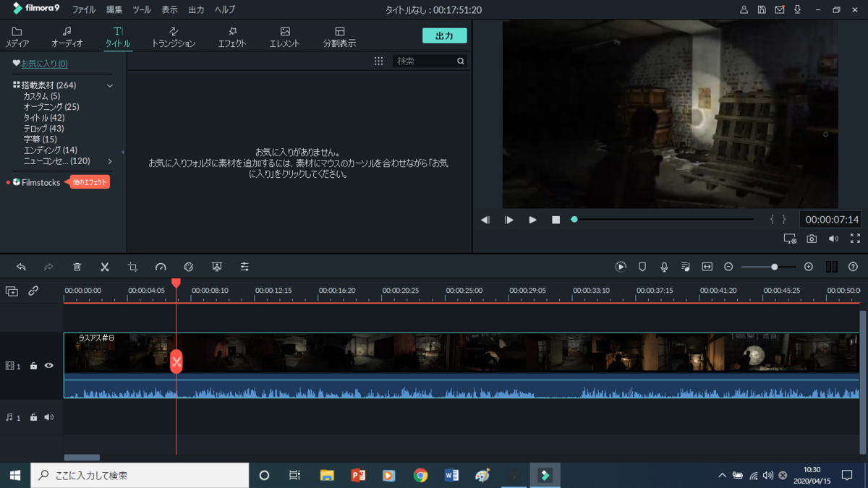Click the 出力 export button
The image size is (868, 488).
445,36
